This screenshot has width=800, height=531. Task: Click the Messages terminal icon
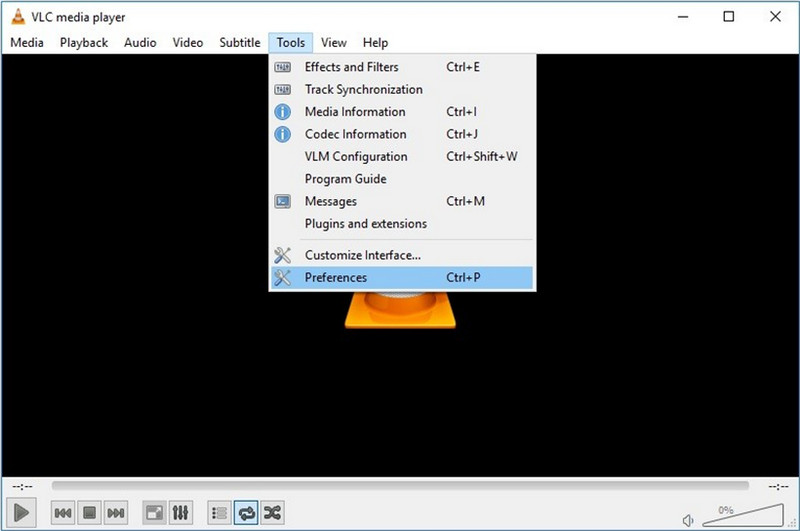tap(283, 201)
